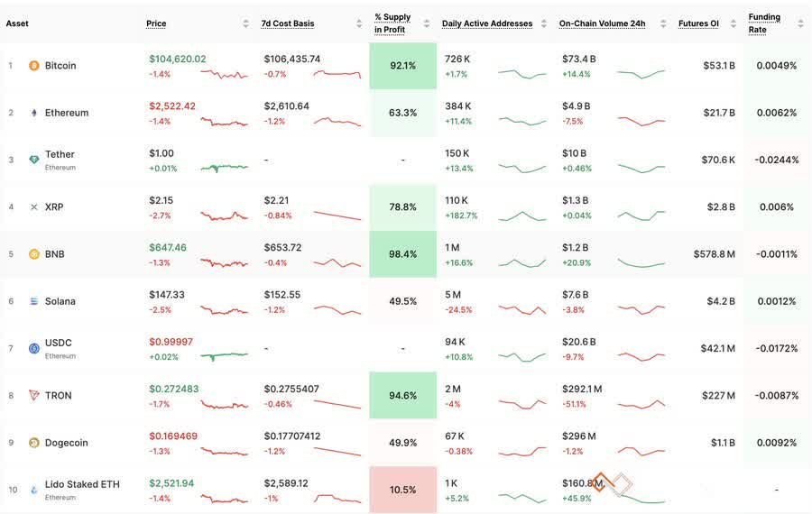Sort by Daily Active Addresses arrows
Screen dimensions: 812x514
click(x=544, y=23)
